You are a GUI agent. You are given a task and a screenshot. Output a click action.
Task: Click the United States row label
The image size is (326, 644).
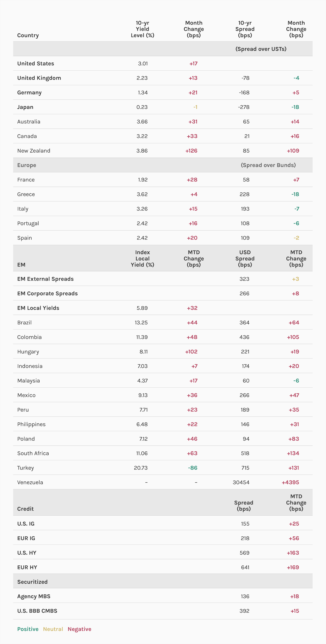click(35, 63)
